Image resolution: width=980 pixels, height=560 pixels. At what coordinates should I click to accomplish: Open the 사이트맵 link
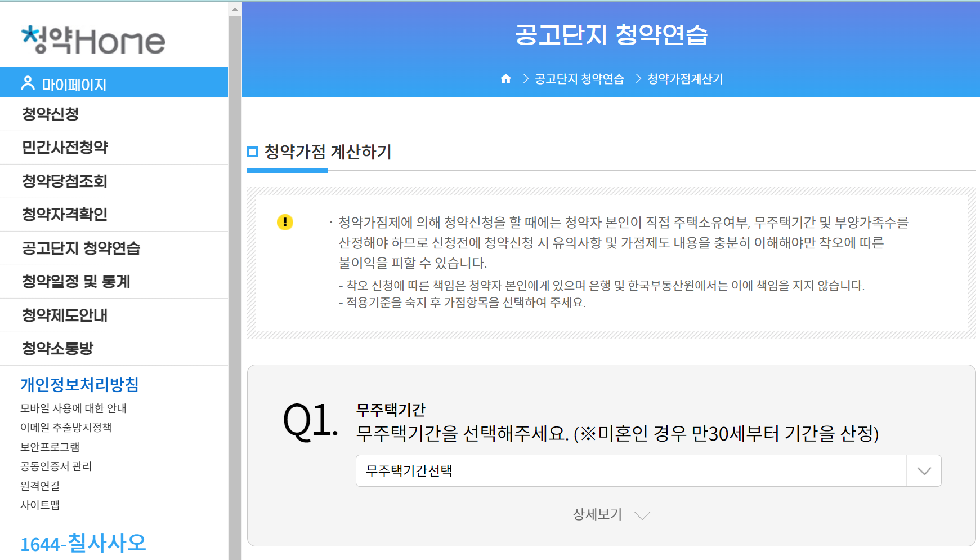coord(41,505)
